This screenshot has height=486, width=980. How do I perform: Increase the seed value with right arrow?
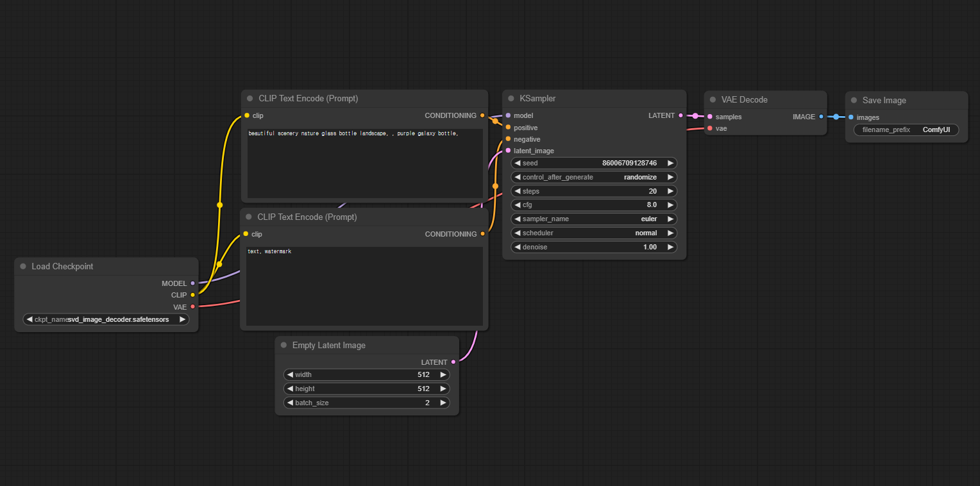tap(670, 163)
